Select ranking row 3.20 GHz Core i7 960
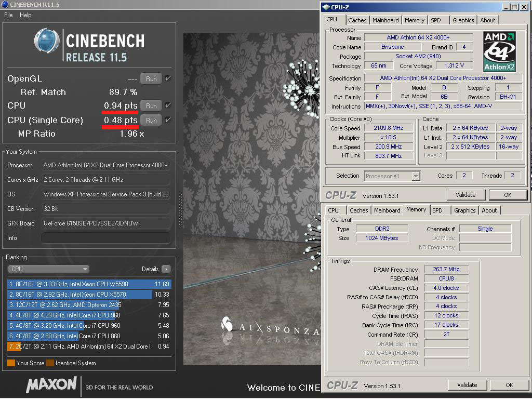Screen dimensions: 532x399 tap(89, 326)
